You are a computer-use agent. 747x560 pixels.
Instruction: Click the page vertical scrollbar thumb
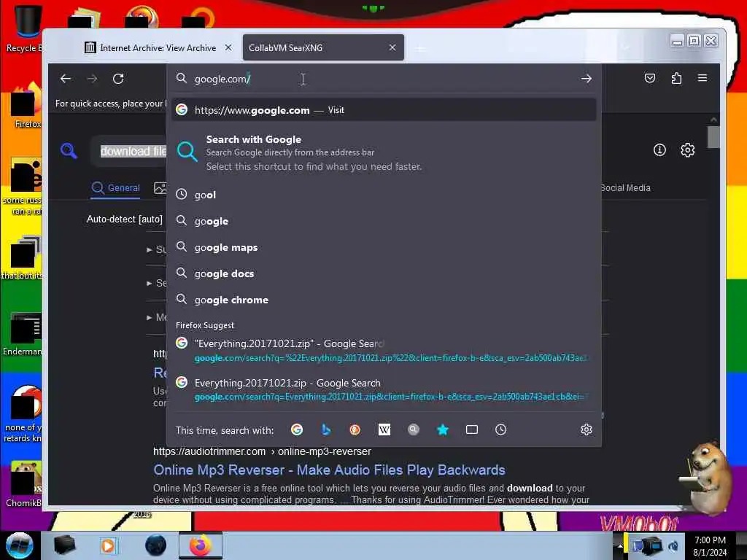coord(713,138)
